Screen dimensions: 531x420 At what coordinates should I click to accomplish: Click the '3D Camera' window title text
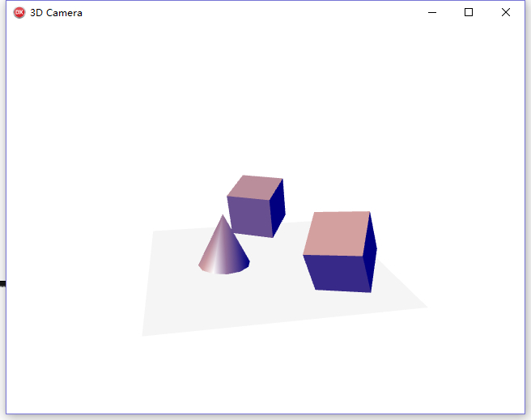click(x=56, y=13)
